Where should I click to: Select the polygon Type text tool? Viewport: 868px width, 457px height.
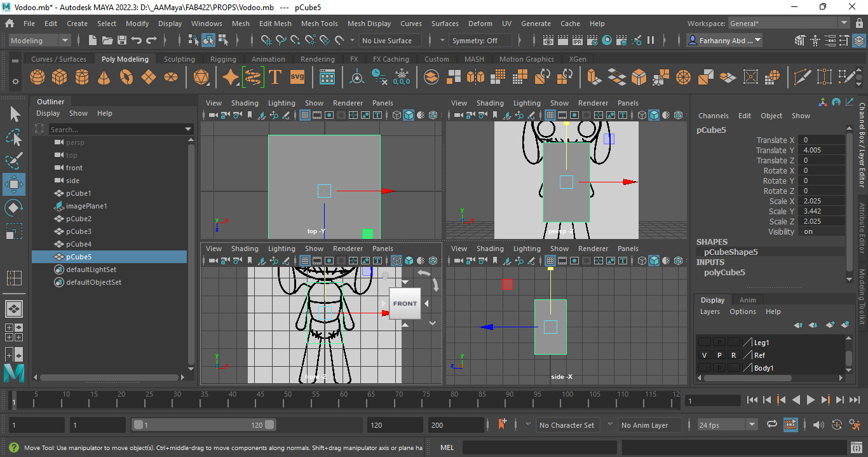(275, 78)
